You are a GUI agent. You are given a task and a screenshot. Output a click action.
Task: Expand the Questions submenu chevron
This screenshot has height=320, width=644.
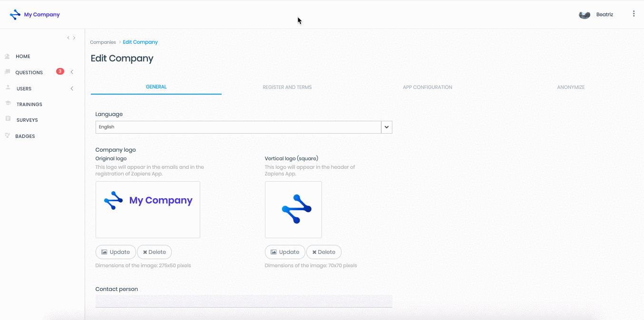tap(72, 72)
